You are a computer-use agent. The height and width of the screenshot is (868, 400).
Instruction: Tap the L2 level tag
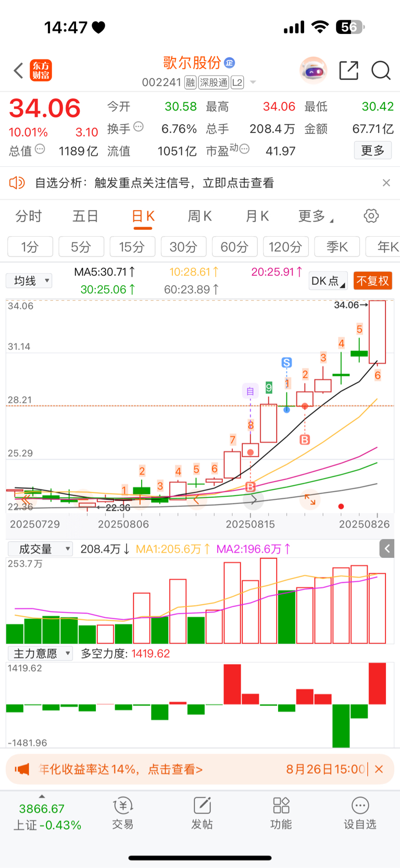[x=238, y=82]
